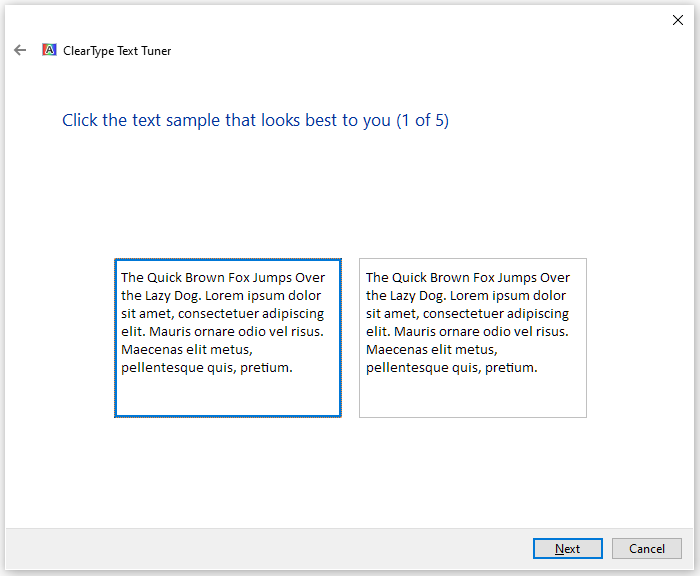Select the left text sample box
Screen dimensions: 700x576
[228, 338]
